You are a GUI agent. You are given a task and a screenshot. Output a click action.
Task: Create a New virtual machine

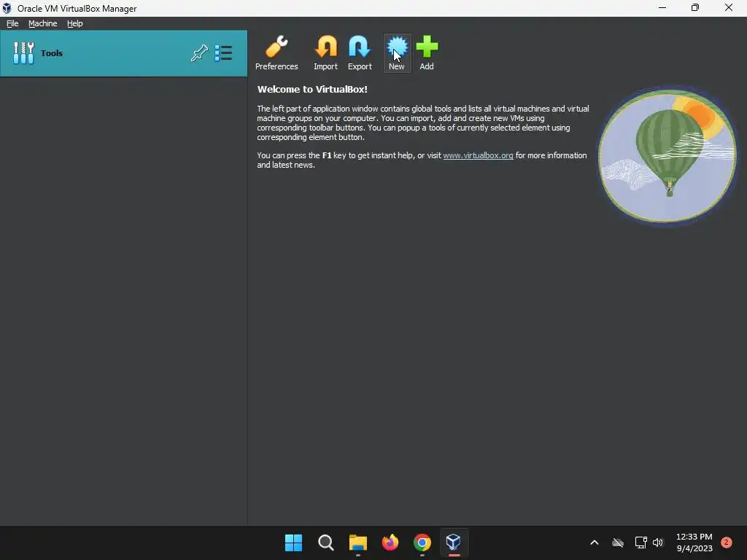click(397, 52)
